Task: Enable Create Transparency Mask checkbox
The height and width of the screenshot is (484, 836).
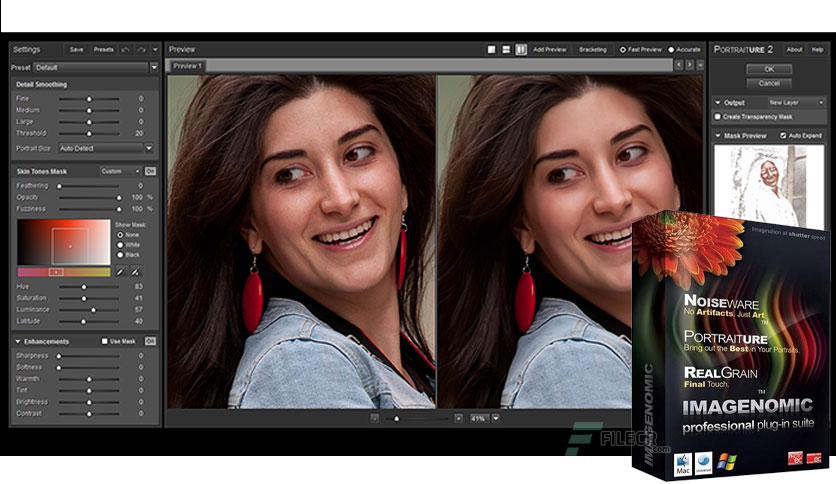Action: (x=719, y=117)
